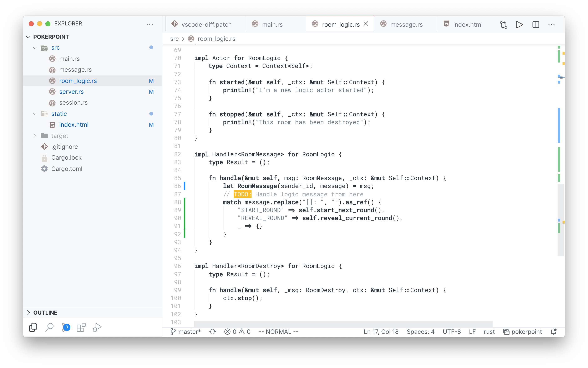Click the synchronize changes status icon
This screenshot has height=368, width=588.
coord(212,332)
